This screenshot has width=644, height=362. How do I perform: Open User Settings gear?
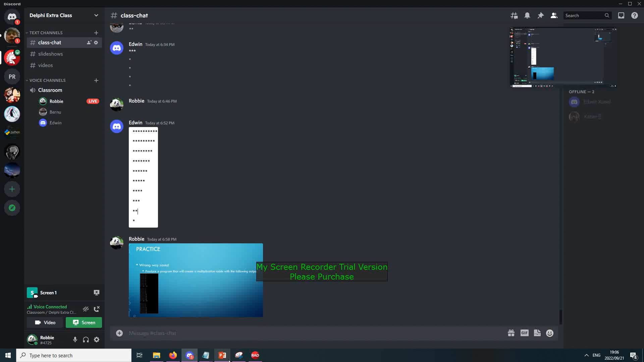[x=97, y=340]
